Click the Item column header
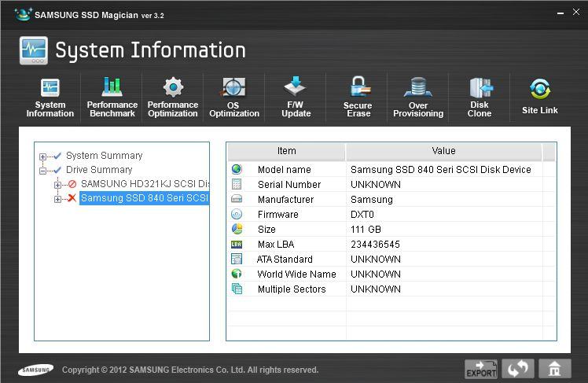Screen dimensions: 588x383 286,151
